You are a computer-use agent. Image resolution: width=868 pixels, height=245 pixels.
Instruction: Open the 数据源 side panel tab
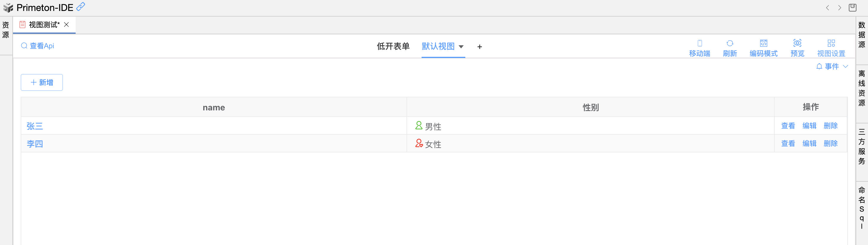coord(862,35)
